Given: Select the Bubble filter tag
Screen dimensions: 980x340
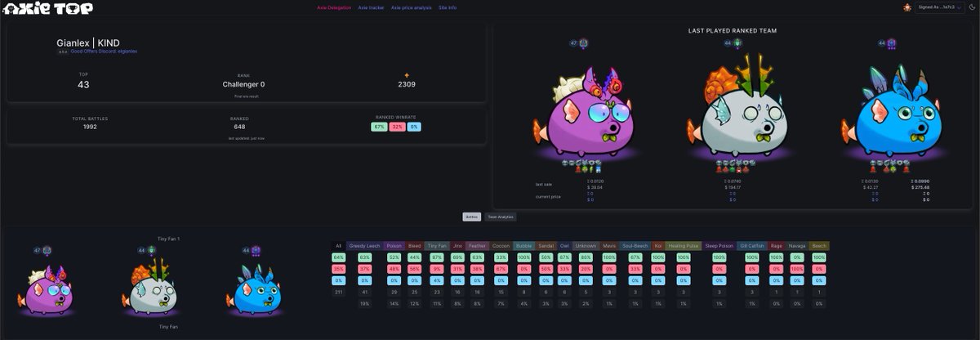Looking at the screenshot, I should 524,245.
